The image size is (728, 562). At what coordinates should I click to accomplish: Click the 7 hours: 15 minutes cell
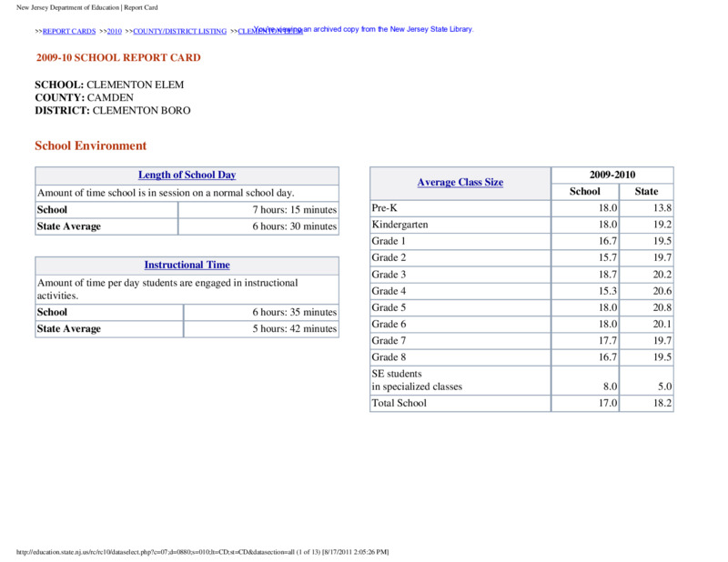(258, 210)
